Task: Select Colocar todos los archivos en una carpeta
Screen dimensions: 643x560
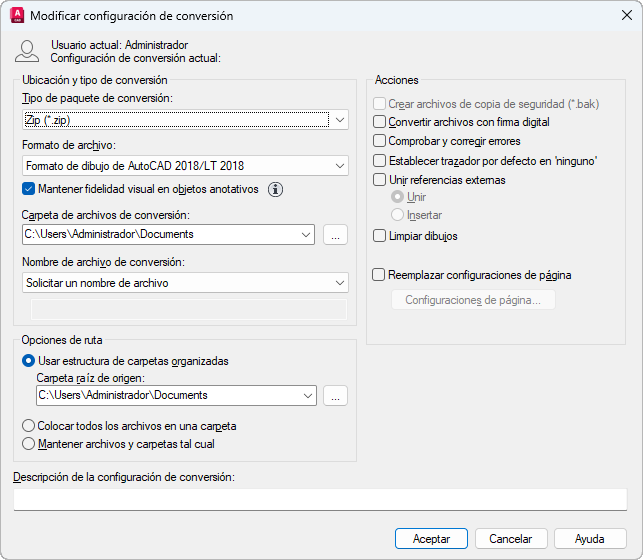Action: tap(28, 426)
